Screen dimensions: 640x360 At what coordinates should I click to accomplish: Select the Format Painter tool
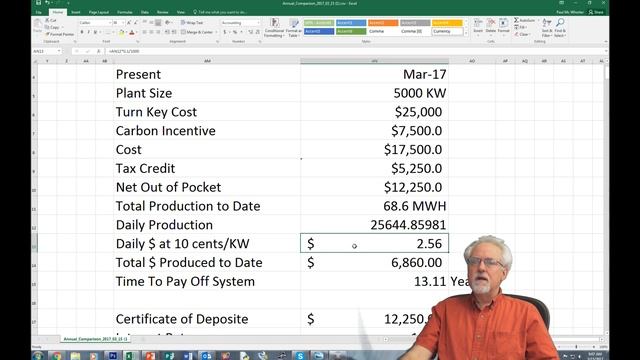[60, 34]
